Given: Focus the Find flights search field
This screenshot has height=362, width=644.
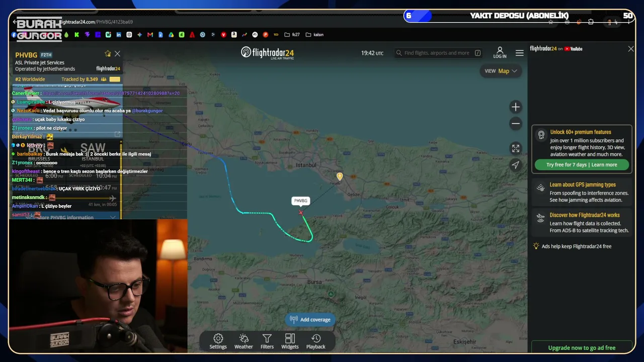Looking at the screenshot, I should click(439, 53).
